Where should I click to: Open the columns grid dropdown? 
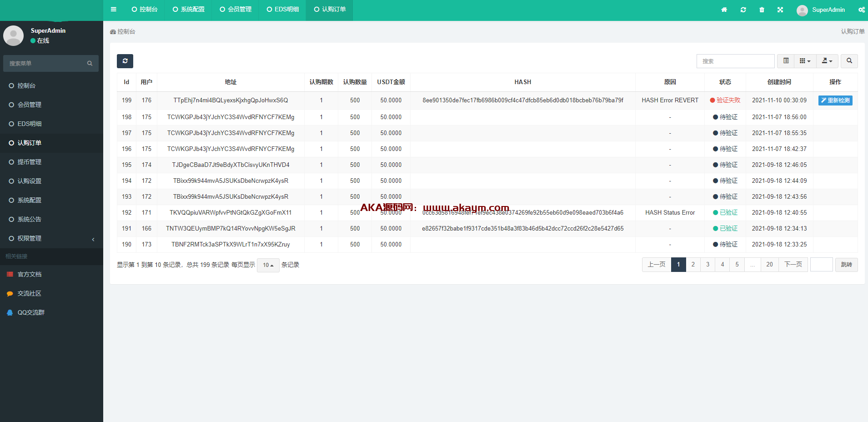click(805, 61)
